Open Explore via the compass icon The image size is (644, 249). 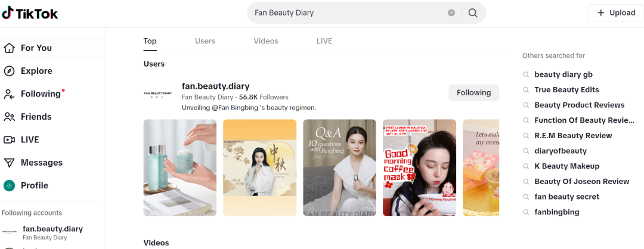pyautogui.click(x=9, y=71)
